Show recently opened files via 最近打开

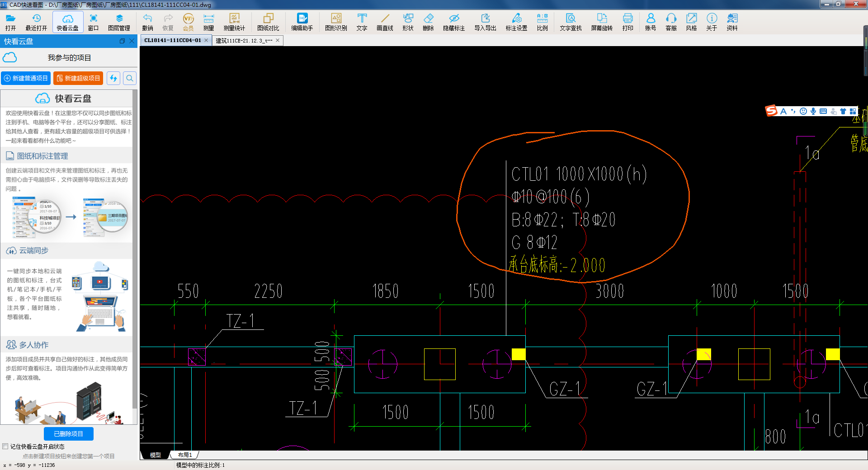(x=36, y=22)
